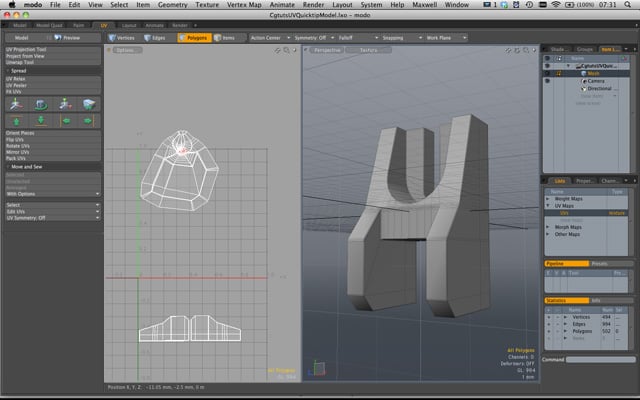Screen dimensions: 640x400
Task: Toggle visibility eye for Directional light
Action: pyautogui.click(x=546, y=88)
